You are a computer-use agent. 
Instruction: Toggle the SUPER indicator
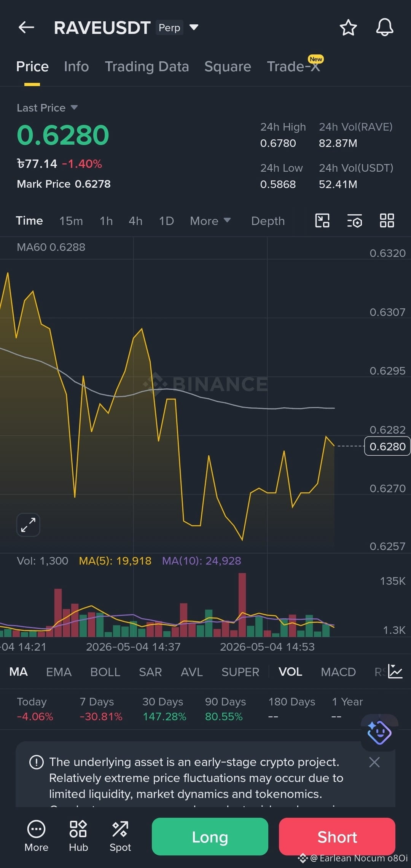pyautogui.click(x=240, y=672)
